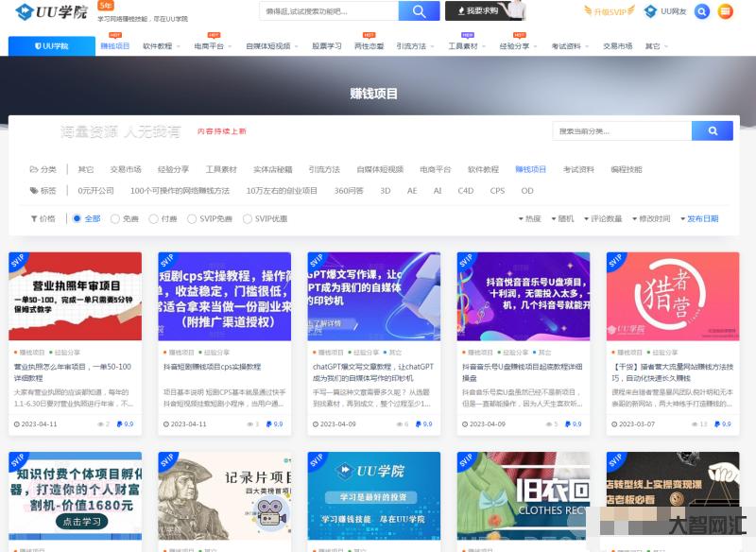Viewport: 756px width, 552px height.
Task: Open the GPT爆文写作课 thumbnail
Action: (x=374, y=296)
